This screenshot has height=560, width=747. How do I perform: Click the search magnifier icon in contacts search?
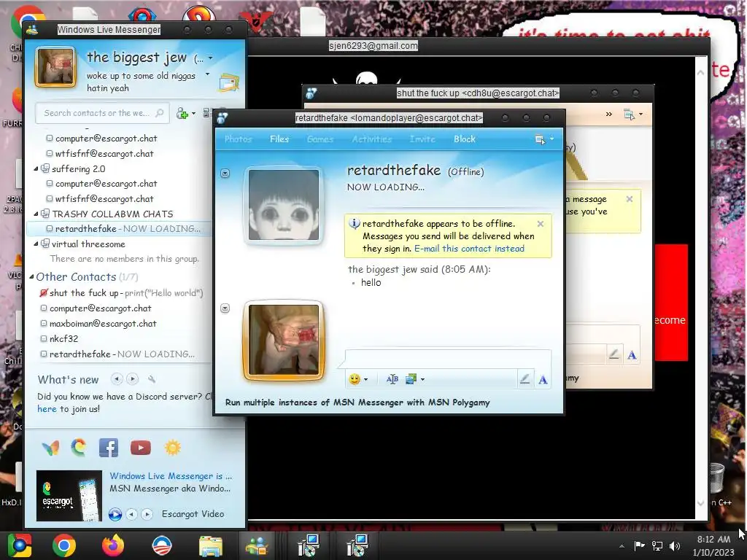coord(160,113)
